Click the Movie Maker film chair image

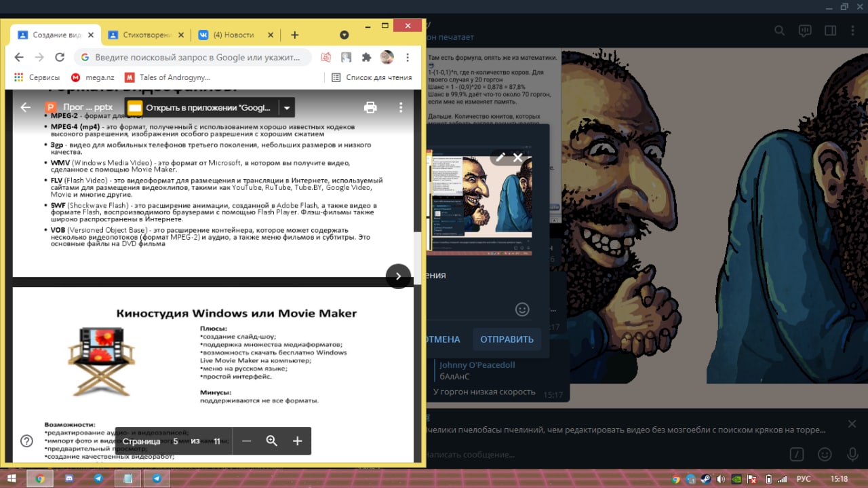[100, 360]
